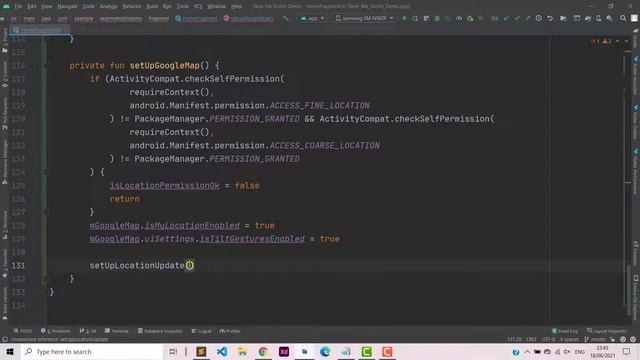Screen dimensions: 640x360
Task: Open the Profiler gauge icon in toolbar
Action: pyautogui.click(x=459, y=18)
